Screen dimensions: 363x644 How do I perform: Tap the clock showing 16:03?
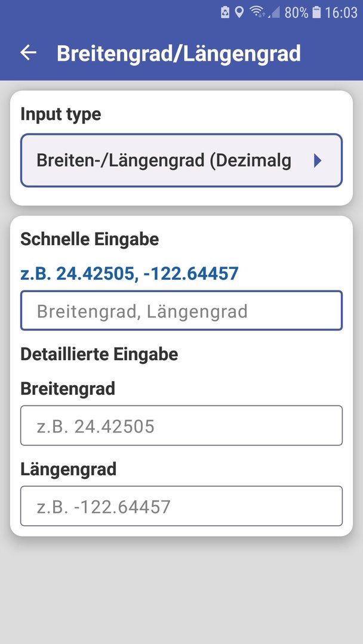[x=342, y=13]
